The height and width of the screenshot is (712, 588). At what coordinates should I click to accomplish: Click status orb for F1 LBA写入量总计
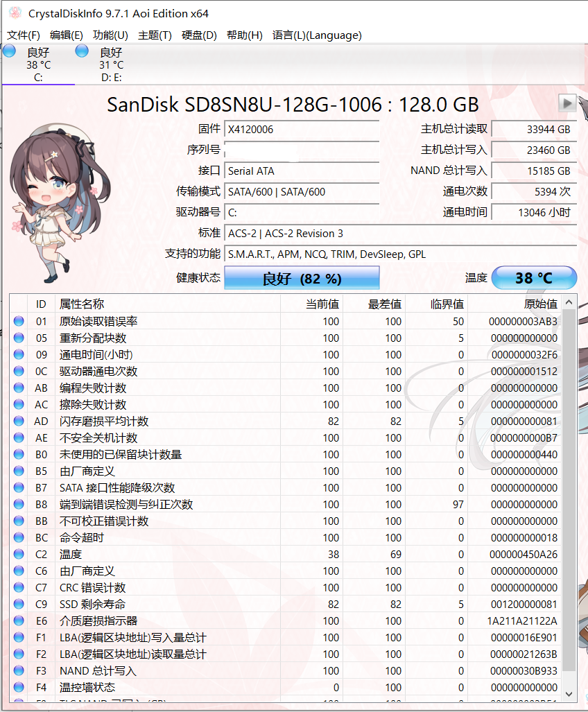pyautogui.click(x=19, y=638)
